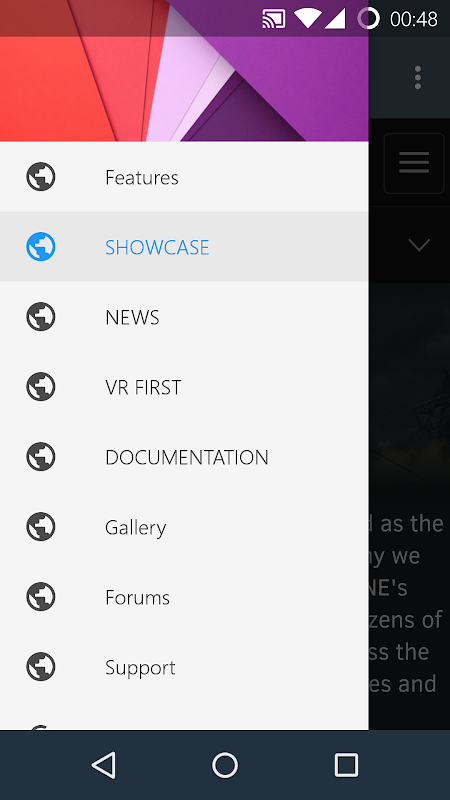Screen dimensions: 450x800
Task: Tap the circular battery indicator in the status bar
Action: 368,19
